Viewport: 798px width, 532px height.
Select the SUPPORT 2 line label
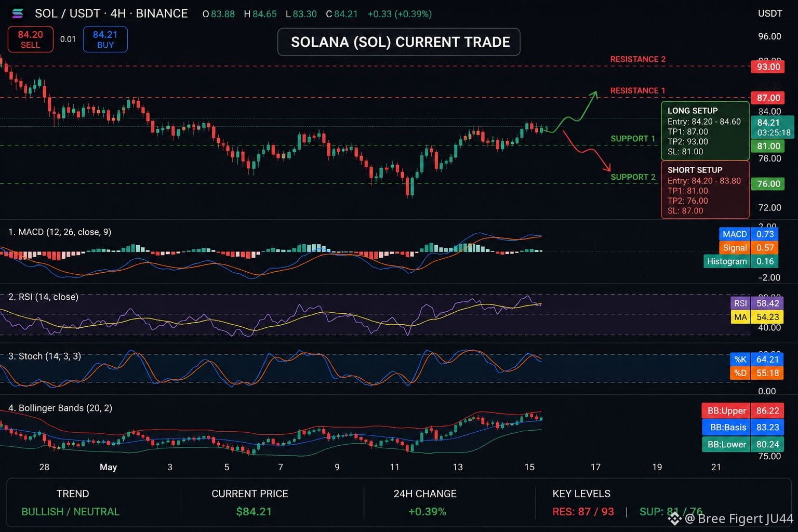tap(633, 177)
